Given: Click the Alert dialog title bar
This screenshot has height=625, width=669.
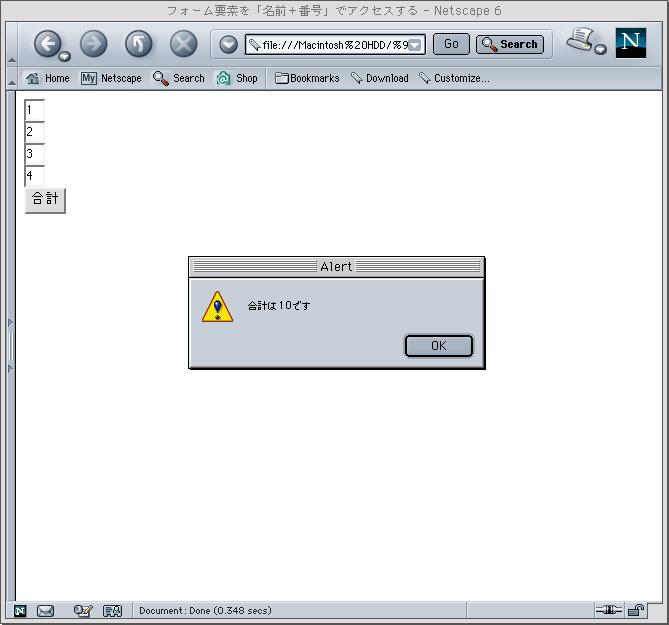Looking at the screenshot, I should (336, 267).
